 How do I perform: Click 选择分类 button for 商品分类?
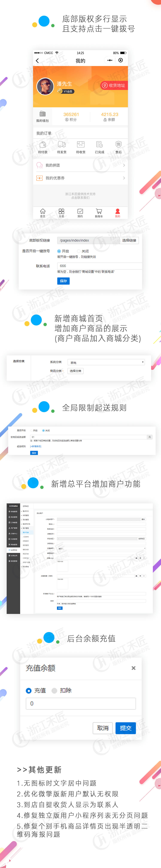pyautogui.click(x=75, y=371)
